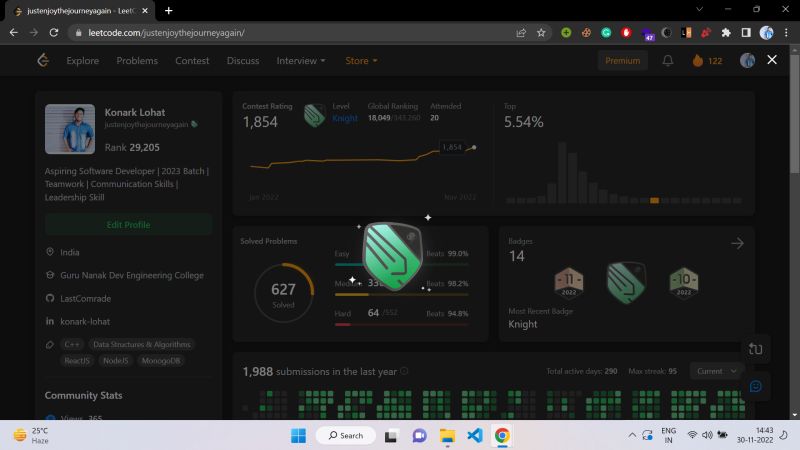
Task: Open Chrome side panel icon
Action: click(x=746, y=33)
